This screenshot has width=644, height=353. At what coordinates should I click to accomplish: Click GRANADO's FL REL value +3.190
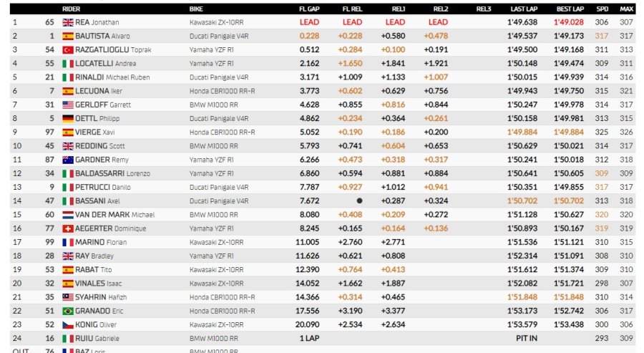click(351, 311)
